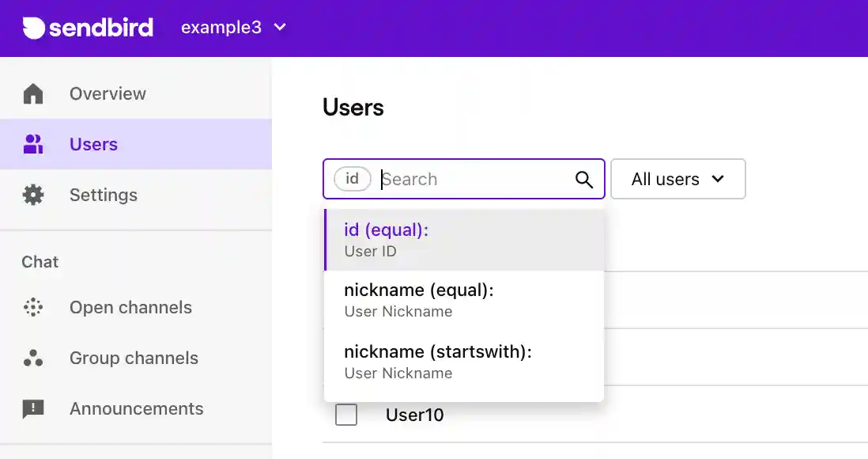Navigate to Users in the sidebar

(93, 143)
